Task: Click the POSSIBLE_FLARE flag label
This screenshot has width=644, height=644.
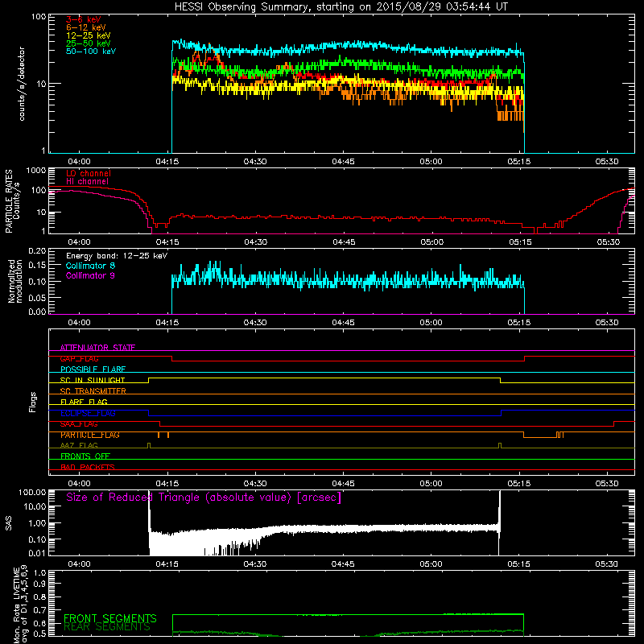Action: 93,369
